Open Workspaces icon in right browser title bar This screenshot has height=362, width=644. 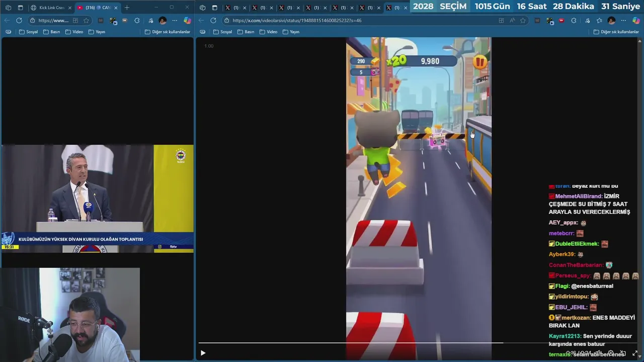pos(202,8)
